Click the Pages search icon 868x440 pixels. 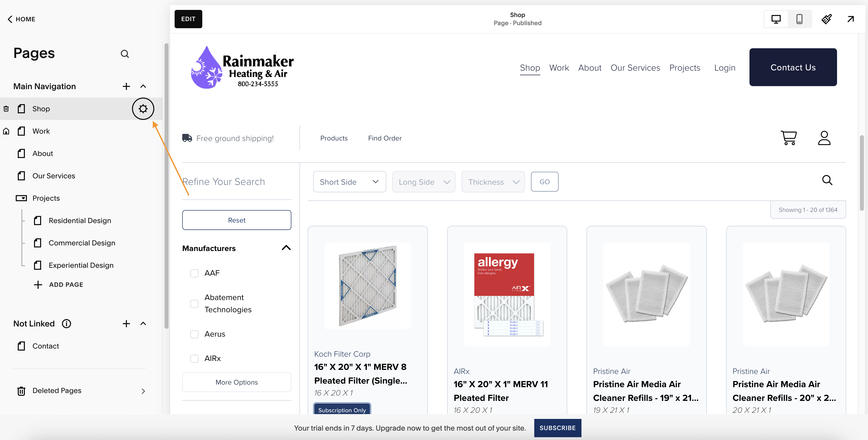point(125,54)
